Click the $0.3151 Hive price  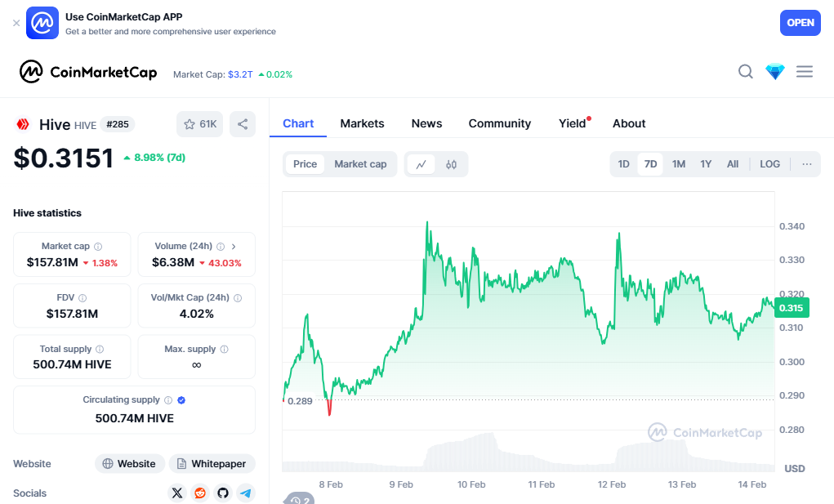click(63, 158)
